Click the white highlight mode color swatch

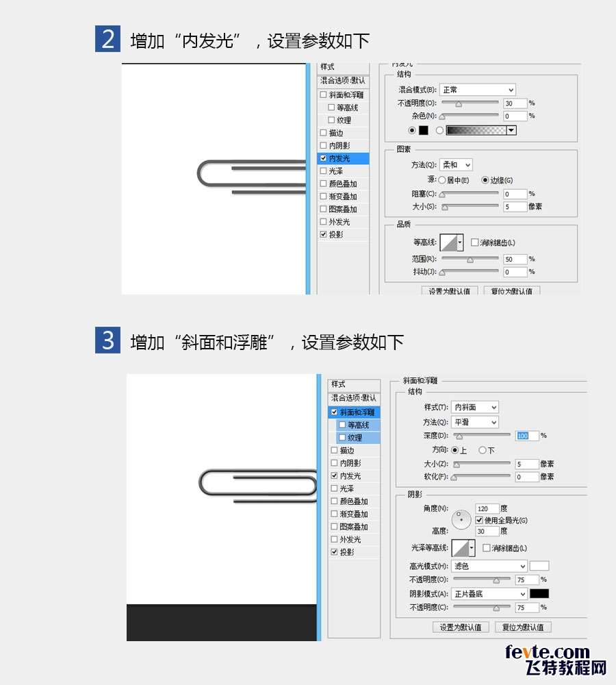pos(539,566)
